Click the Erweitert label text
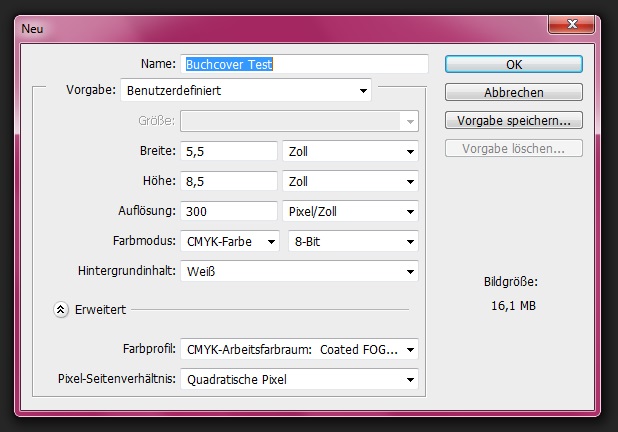Screen dimensions: 618x432 click(101, 310)
